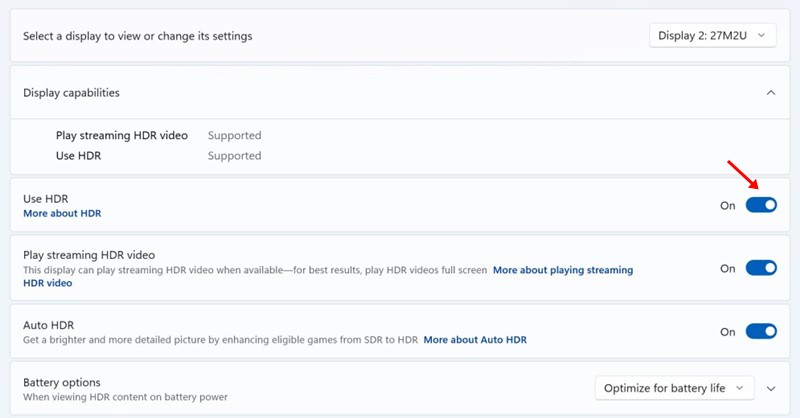Select the Play streaming HDR video Supported row

(x=158, y=135)
